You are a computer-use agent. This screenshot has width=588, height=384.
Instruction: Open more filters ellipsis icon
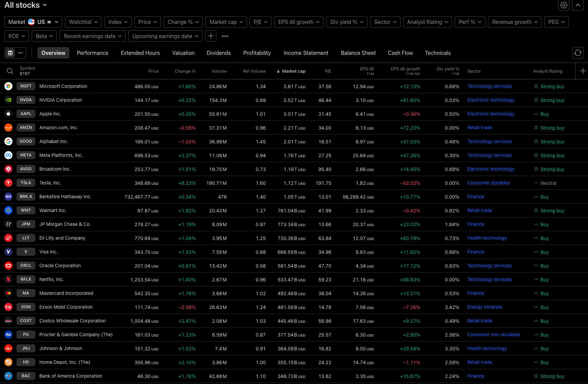pos(225,36)
